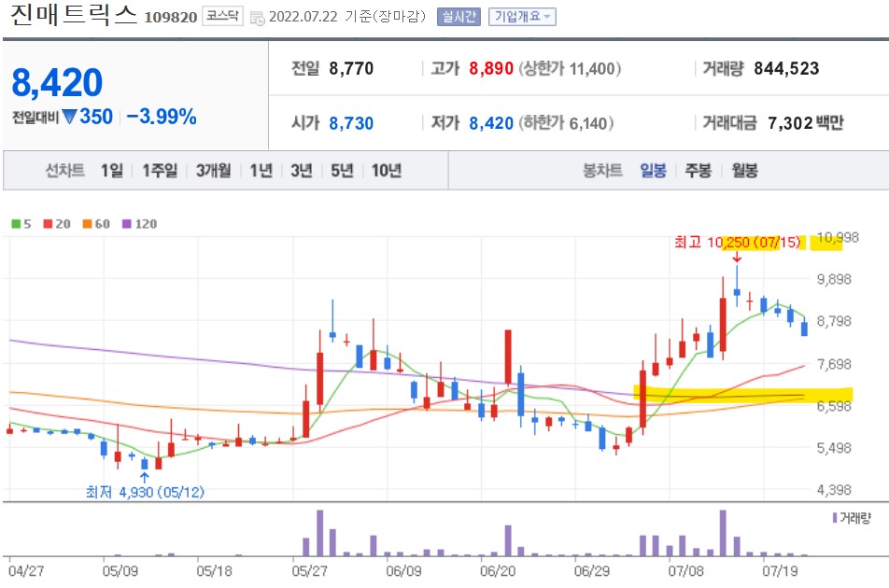Click the 실시간 realtime button
This screenshot has height=588, width=889.
pyautogui.click(x=459, y=17)
